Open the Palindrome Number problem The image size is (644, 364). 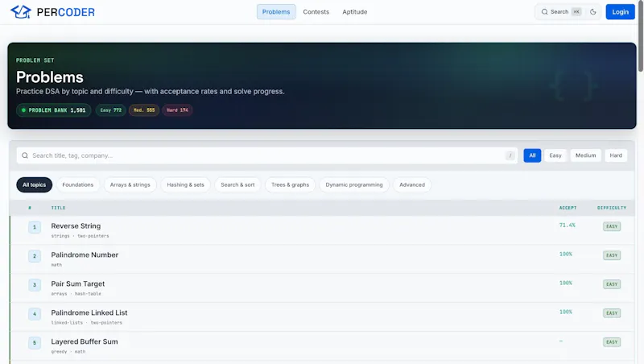85,254
